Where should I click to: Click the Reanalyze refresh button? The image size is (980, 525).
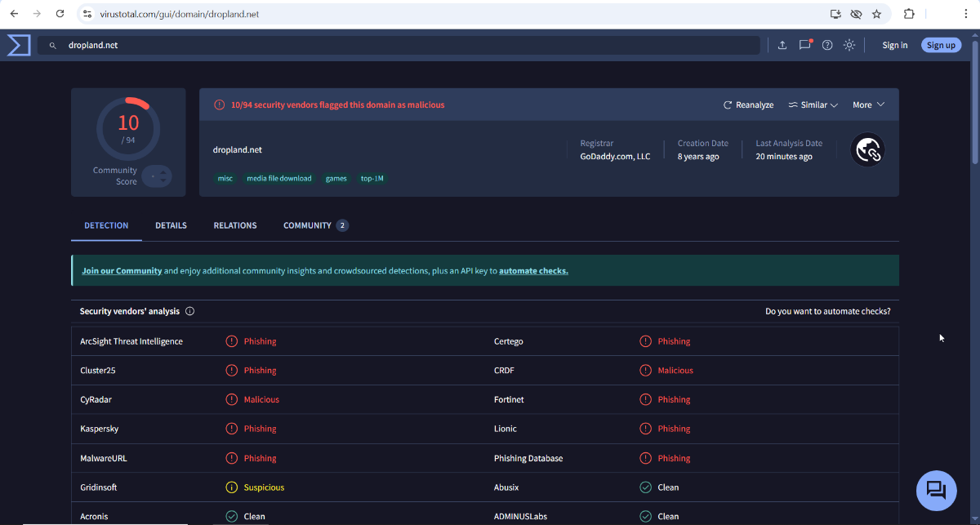coord(748,105)
